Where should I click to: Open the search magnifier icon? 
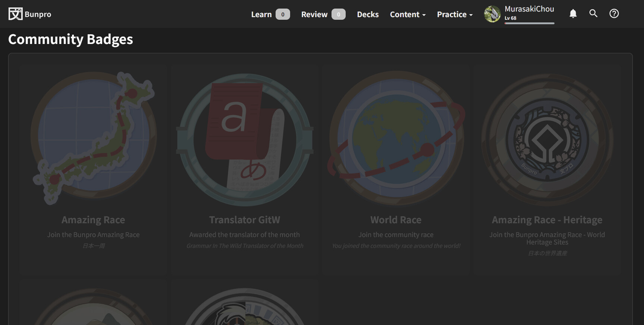pyautogui.click(x=593, y=13)
